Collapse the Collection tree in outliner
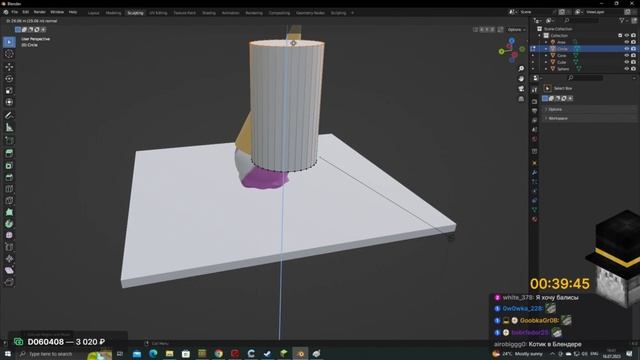Image resolution: width=640 pixels, height=360 pixels. (x=540, y=36)
